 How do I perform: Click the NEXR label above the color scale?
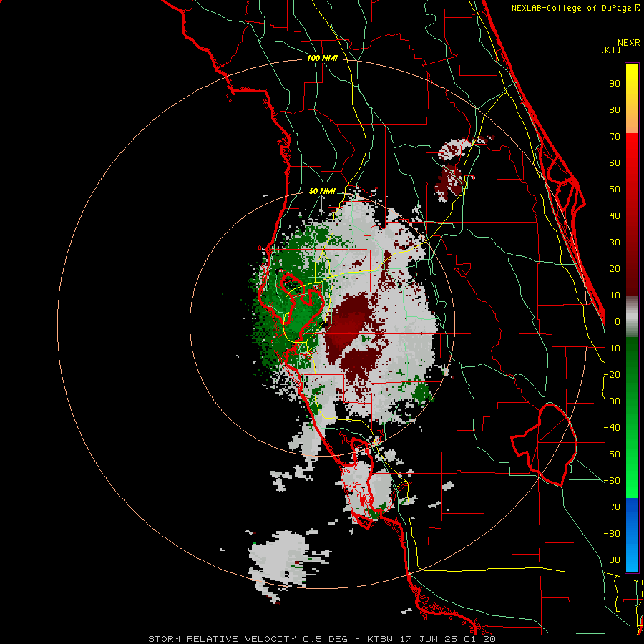[x=629, y=43]
